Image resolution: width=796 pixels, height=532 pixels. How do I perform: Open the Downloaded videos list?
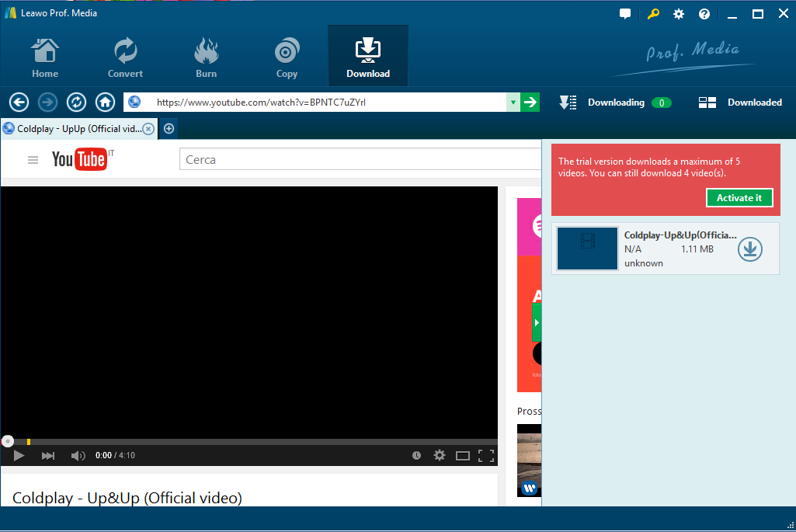coord(740,103)
